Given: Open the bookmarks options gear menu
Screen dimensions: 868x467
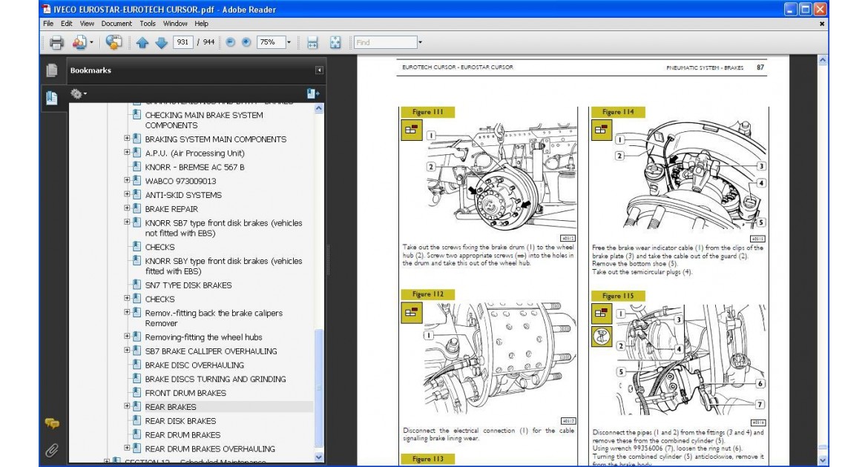Looking at the screenshot, I should point(78,94).
